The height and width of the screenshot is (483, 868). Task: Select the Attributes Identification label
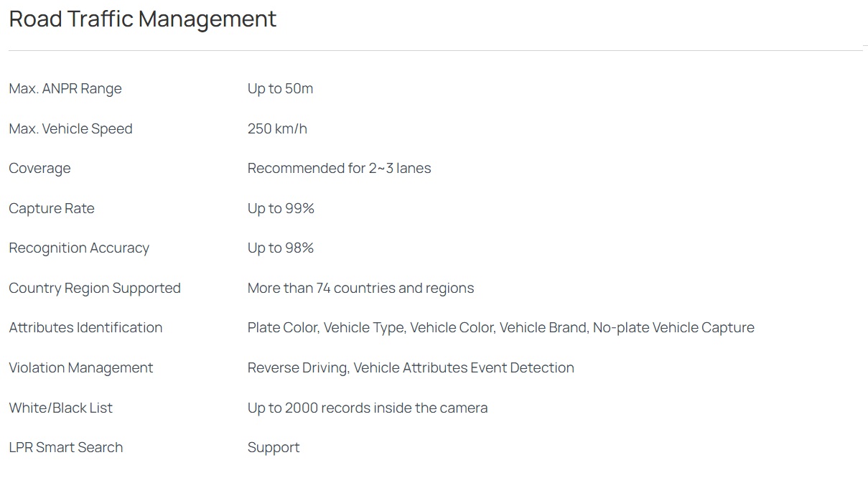(85, 328)
